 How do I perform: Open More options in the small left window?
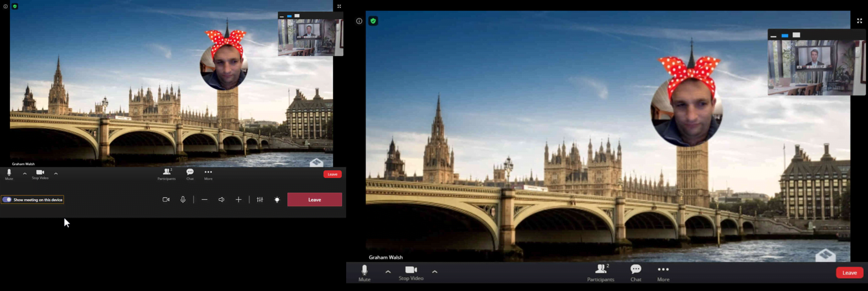coord(208,175)
